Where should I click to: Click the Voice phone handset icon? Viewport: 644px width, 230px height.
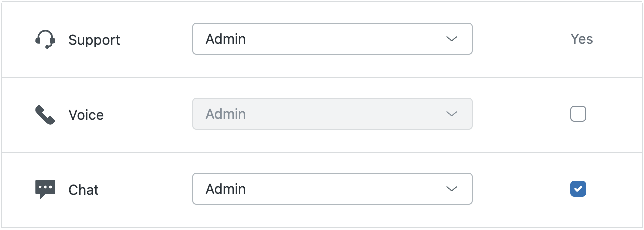45,115
